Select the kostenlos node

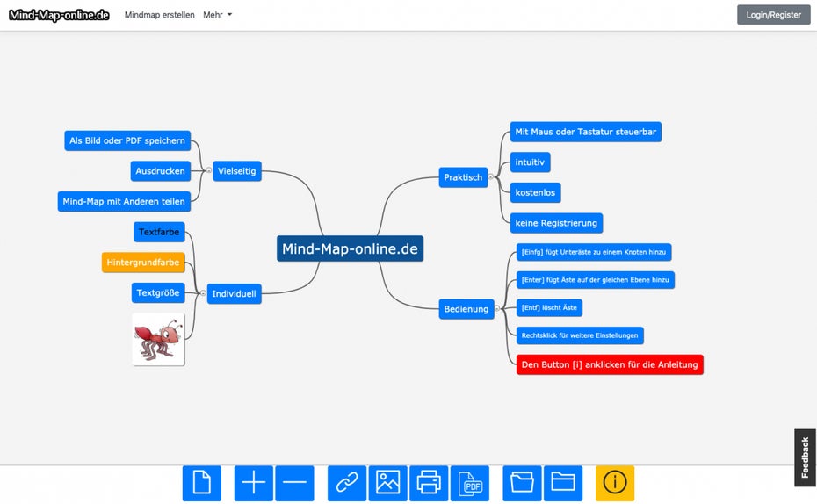535,192
